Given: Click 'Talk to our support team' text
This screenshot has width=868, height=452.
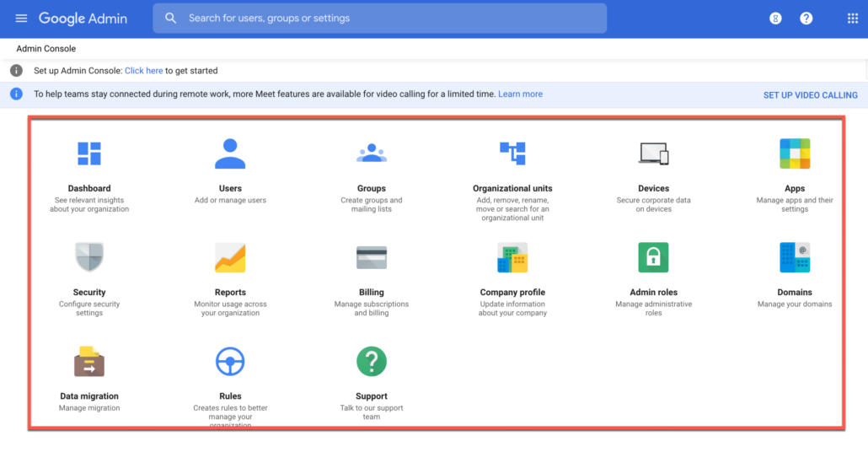Looking at the screenshot, I should pyautogui.click(x=372, y=412).
